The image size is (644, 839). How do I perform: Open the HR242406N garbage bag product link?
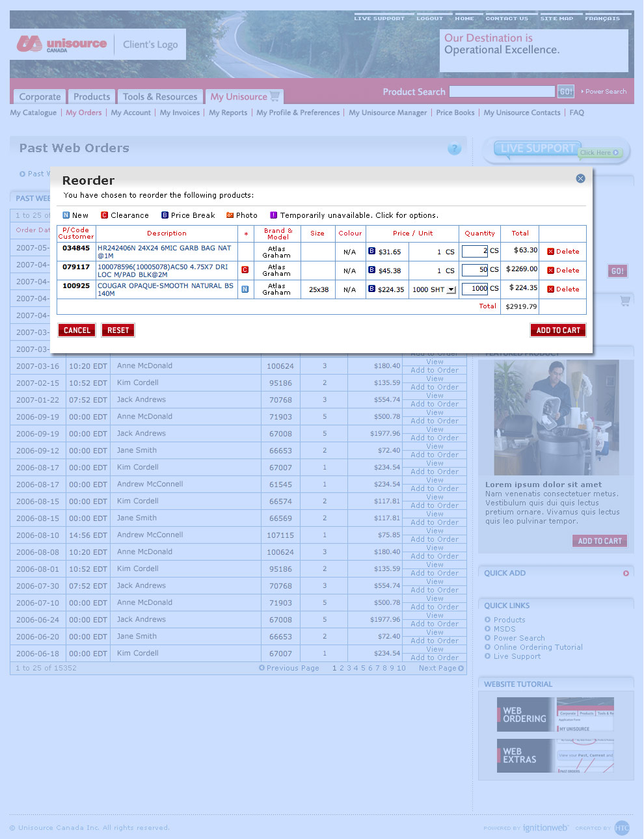pos(164,252)
